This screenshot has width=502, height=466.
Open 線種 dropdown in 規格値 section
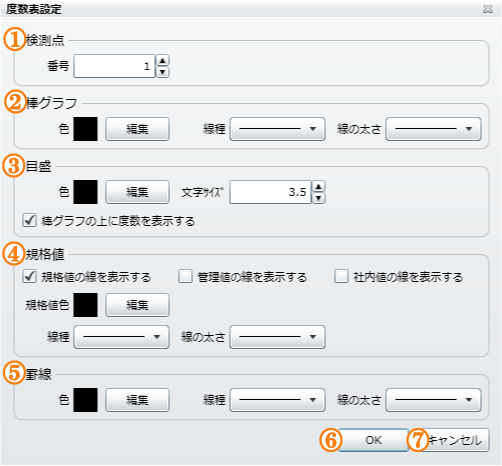[121, 337]
